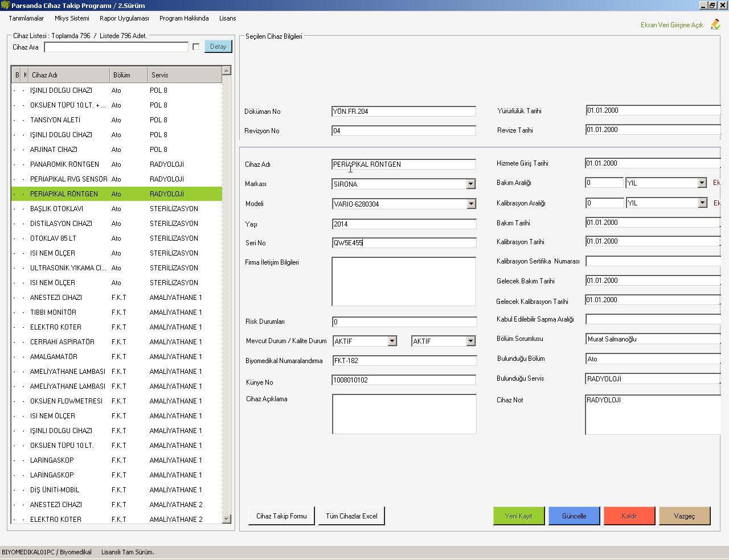
Task: Click the Bölüm Sorumlusu field Murat Salmanoğlu
Action: tap(653, 339)
